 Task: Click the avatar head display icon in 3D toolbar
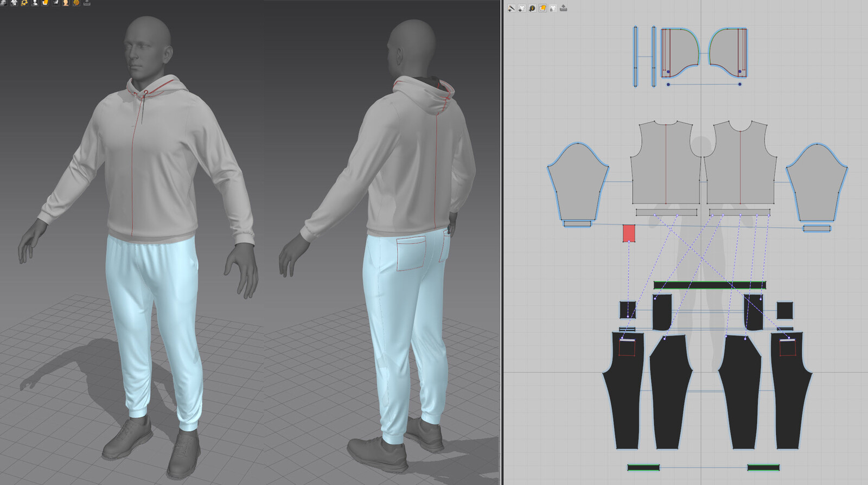[x=66, y=3]
